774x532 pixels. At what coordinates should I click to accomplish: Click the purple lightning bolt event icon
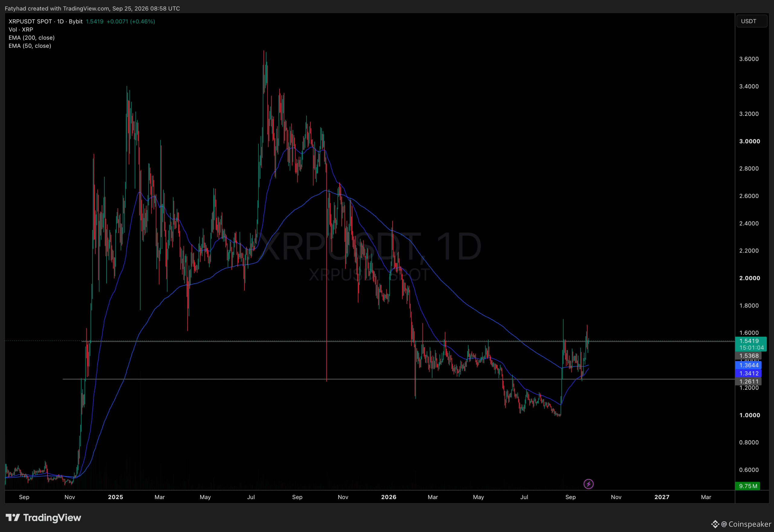click(x=588, y=484)
